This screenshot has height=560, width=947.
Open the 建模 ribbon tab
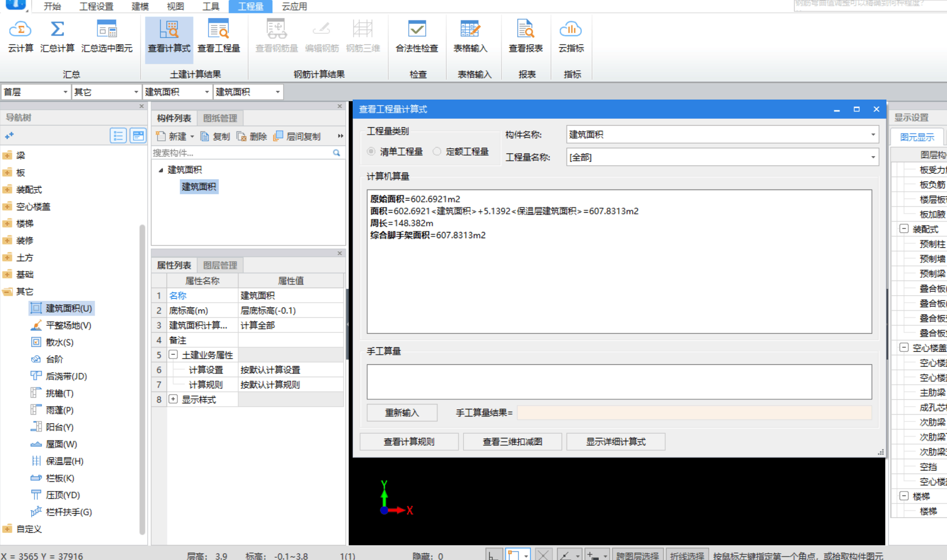tap(140, 6)
